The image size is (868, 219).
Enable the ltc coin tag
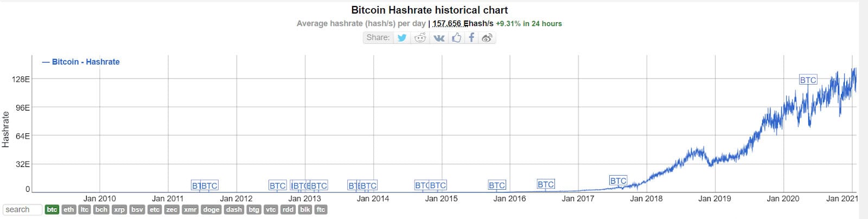85,209
